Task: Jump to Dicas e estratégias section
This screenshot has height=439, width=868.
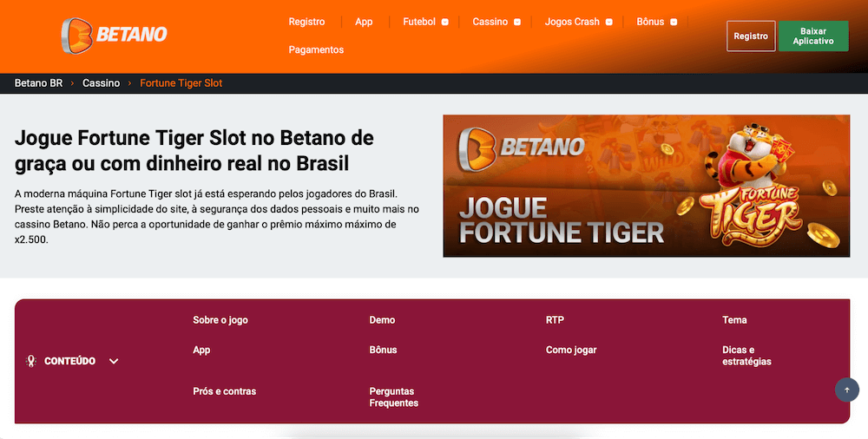Action: tap(746, 356)
